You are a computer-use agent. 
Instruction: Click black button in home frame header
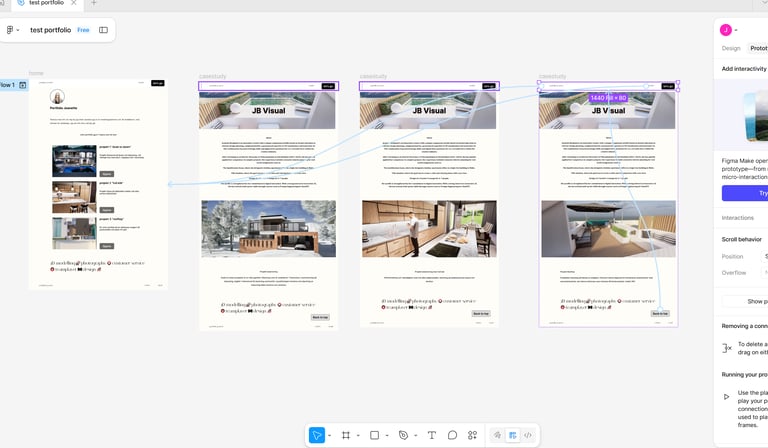(158, 83)
